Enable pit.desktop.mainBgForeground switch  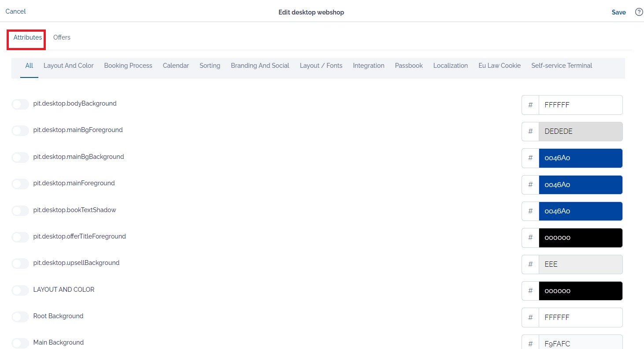(20, 131)
